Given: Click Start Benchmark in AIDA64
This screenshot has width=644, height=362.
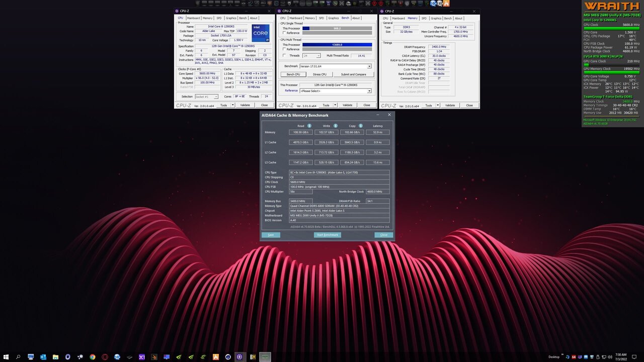Looking at the screenshot, I should pos(327,235).
